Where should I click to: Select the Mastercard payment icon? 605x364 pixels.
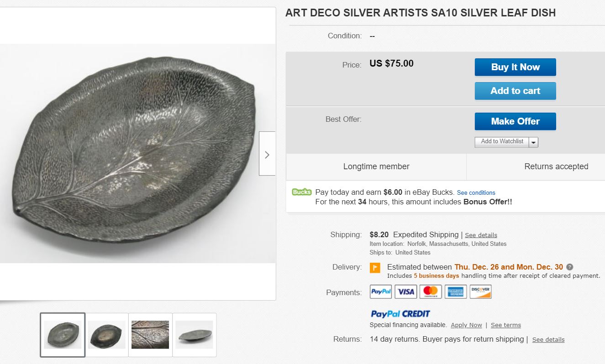[431, 291]
